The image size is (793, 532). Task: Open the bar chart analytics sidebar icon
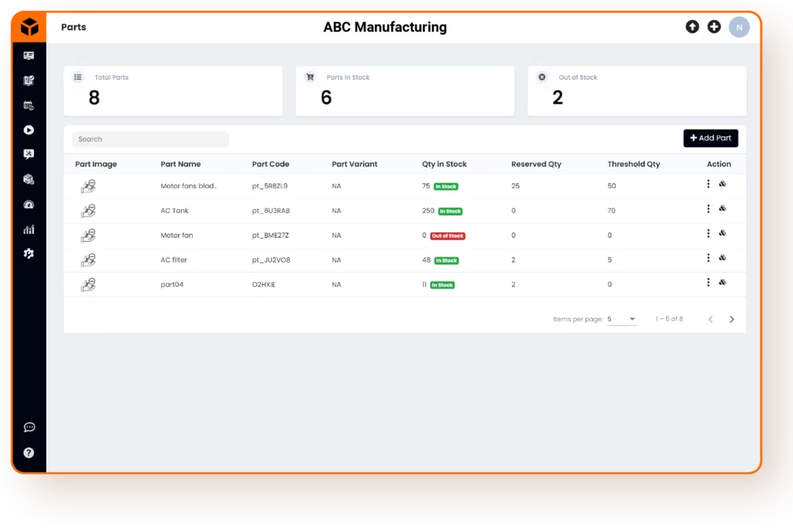(x=29, y=229)
